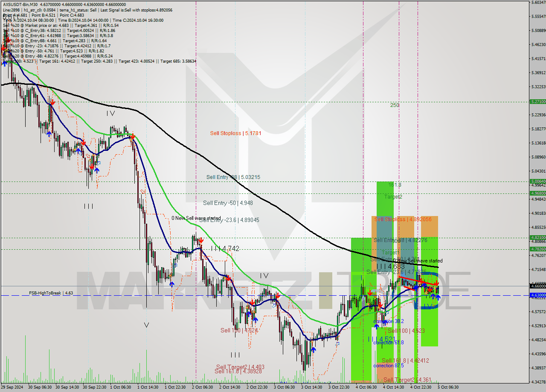
Task: Click the 'correction 38.2' label
Action: pos(389,321)
